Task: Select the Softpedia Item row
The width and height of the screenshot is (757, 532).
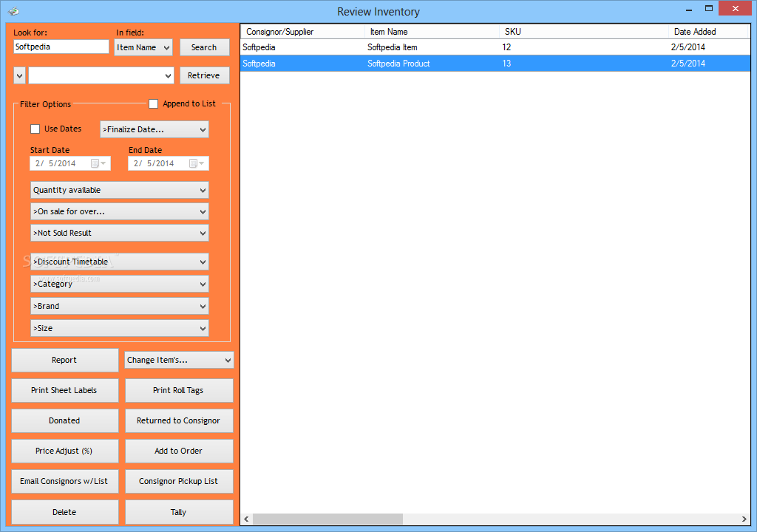Action: (495, 47)
